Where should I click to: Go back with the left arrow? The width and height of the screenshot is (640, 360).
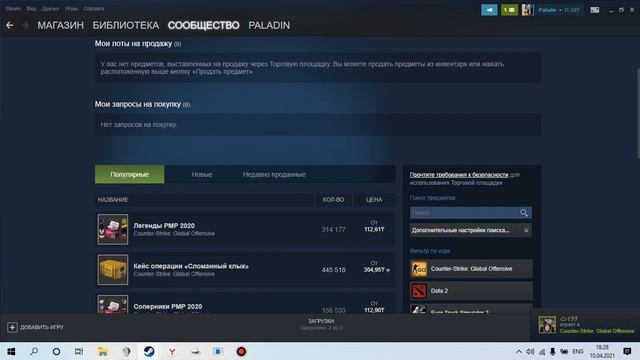click(x=10, y=25)
